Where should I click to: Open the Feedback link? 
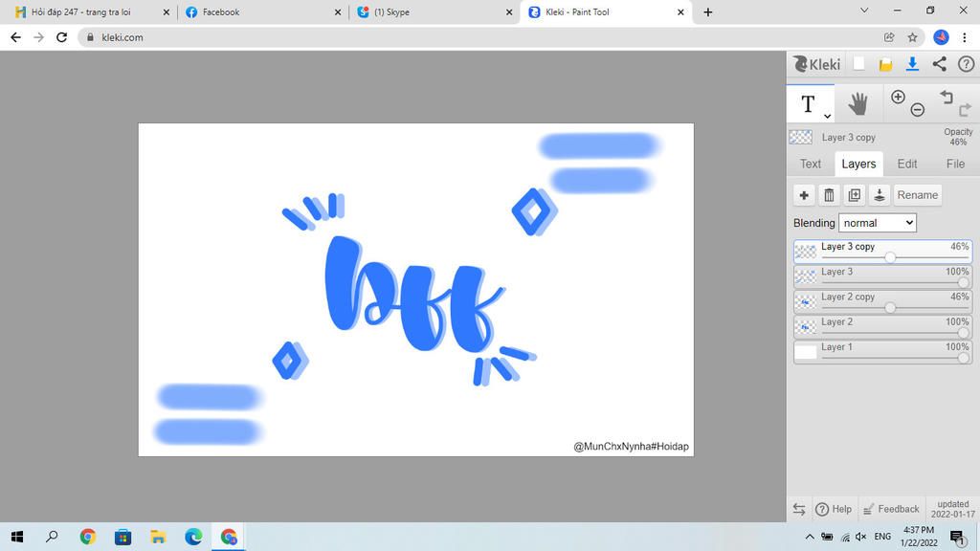(x=891, y=509)
